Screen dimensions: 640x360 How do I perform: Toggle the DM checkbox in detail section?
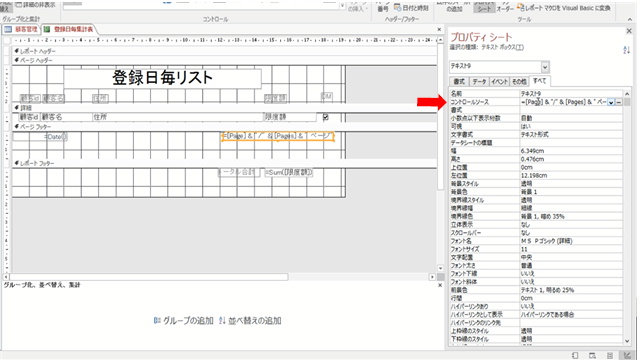325,117
